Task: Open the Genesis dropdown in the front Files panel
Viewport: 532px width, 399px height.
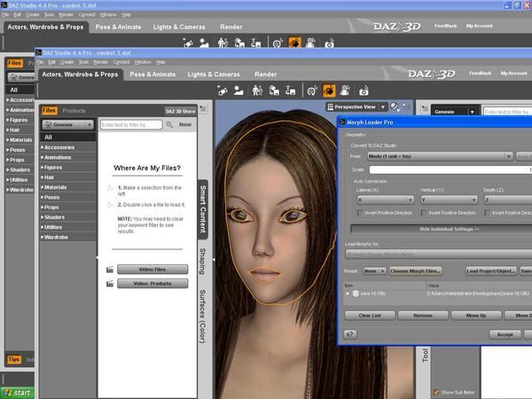Action: point(68,124)
